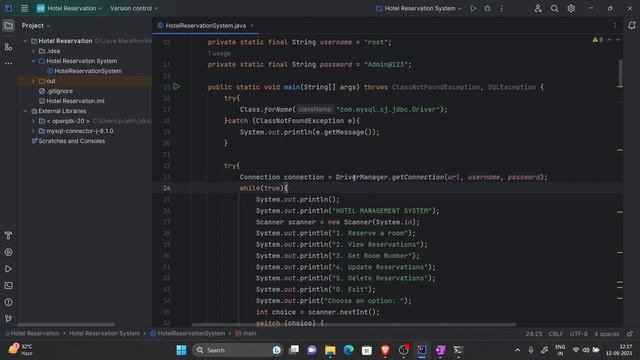Open notifications bell icon
Viewport: 640px width, 360px height.
point(631,26)
